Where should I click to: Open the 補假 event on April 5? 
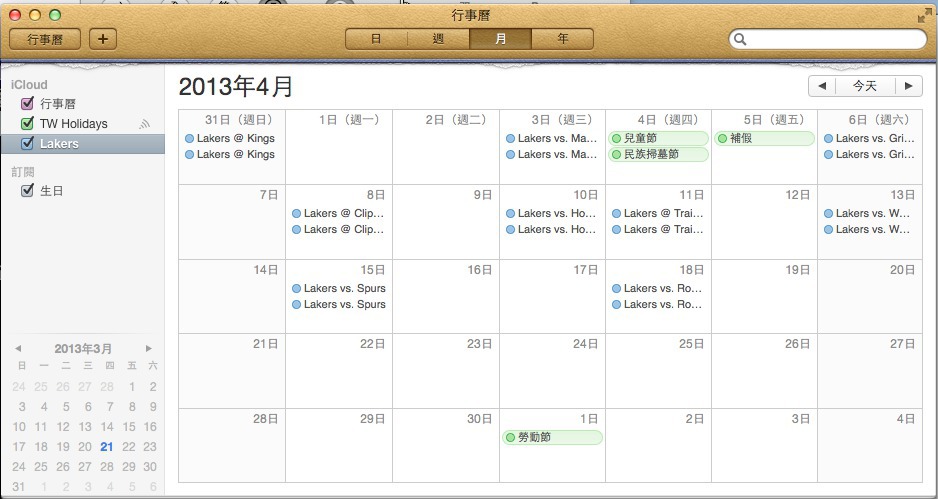click(x=764, y=138)
